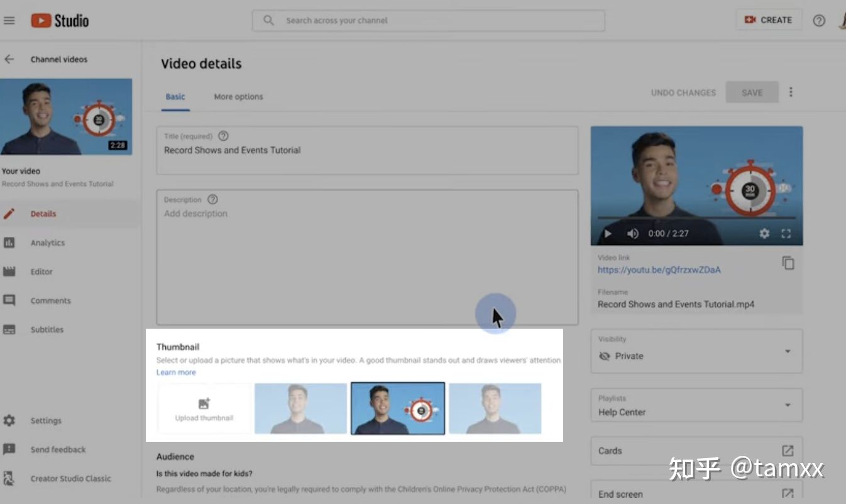Open the Cards external link icon
The width and height of the screenshot is (846, 504).
coord(788,451)
